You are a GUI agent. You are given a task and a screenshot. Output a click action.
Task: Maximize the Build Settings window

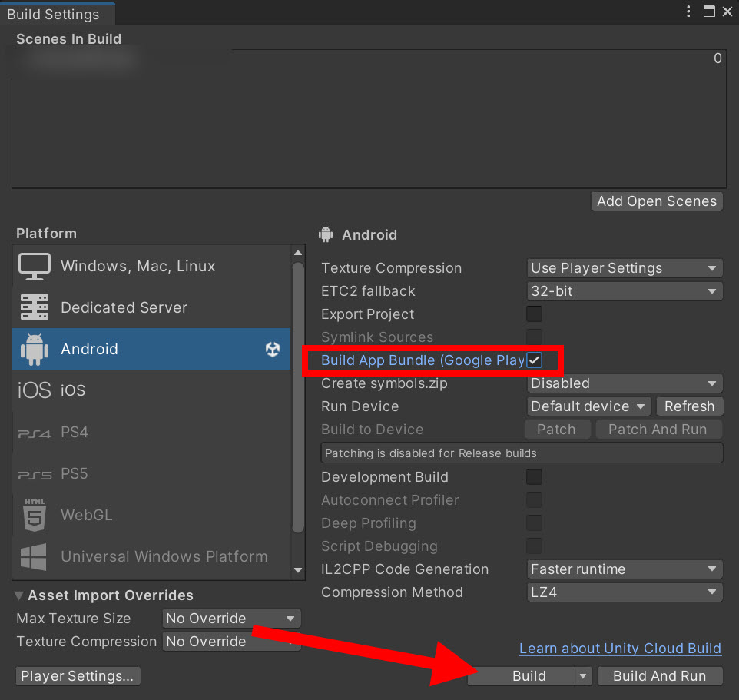click(709, 12)
